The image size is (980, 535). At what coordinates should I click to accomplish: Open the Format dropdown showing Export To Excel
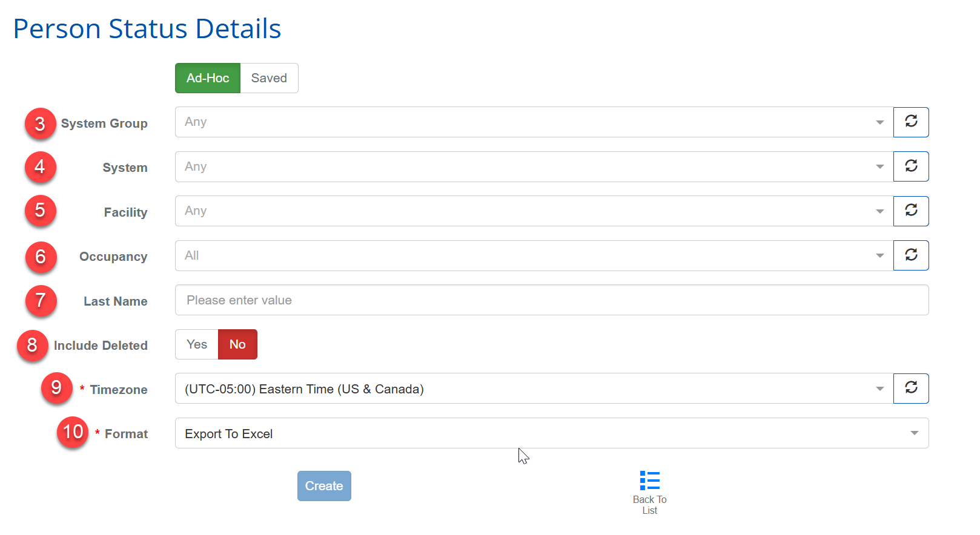[x=551, y=433]
